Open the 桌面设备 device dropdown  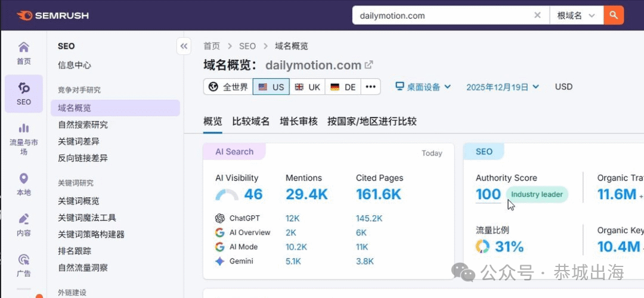click(423, 86)
